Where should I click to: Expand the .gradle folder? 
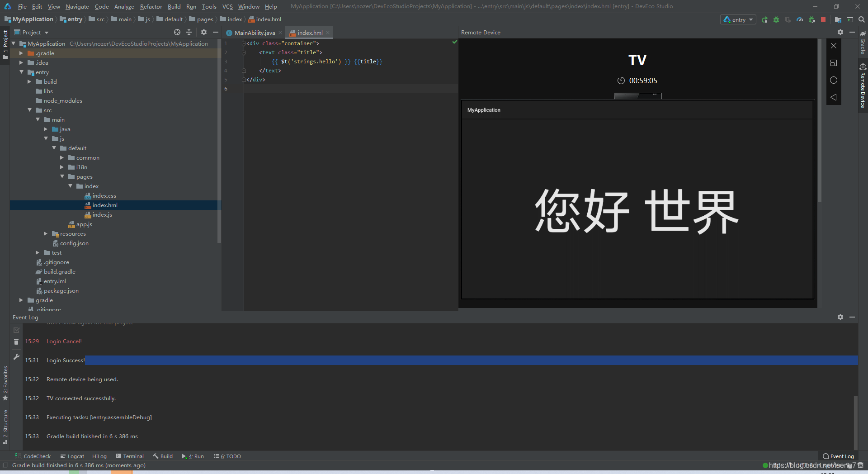pos(21,53)
